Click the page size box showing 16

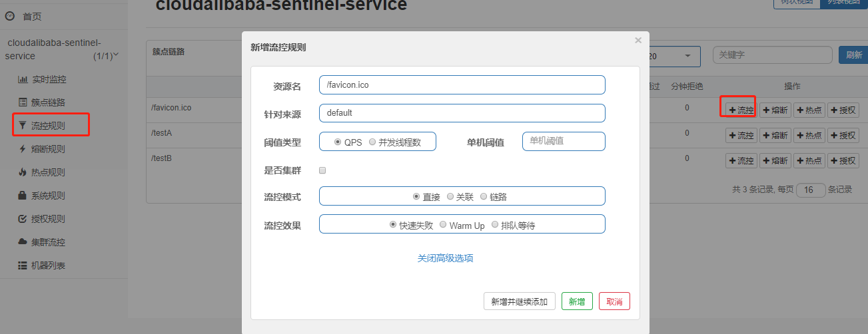[x=811, y=190]
